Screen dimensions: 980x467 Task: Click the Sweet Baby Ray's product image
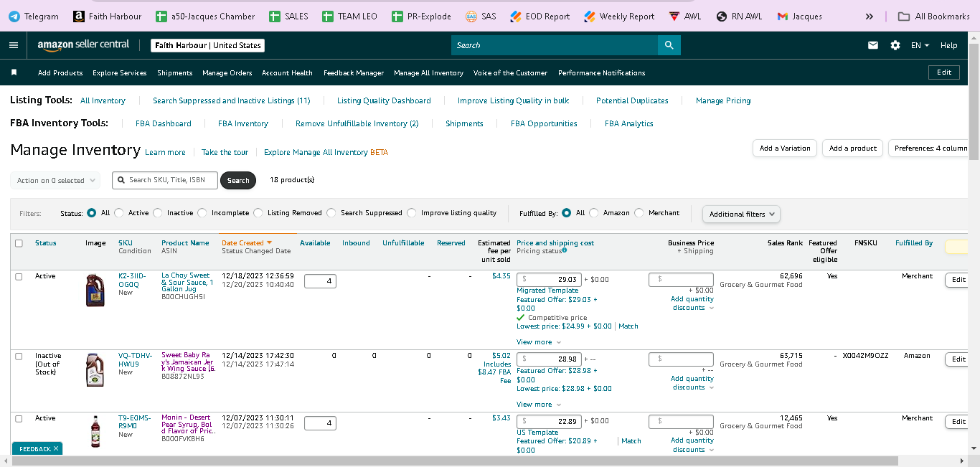click(95, 370)
